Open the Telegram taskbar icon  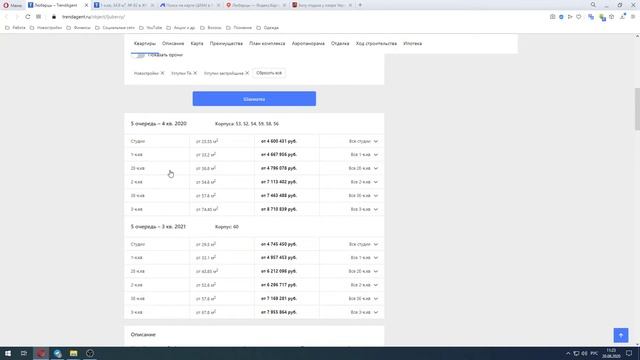(x=58, y=353)
